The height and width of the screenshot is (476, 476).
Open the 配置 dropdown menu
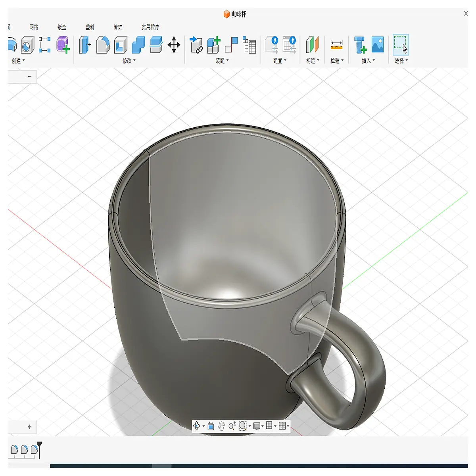point(280,61)
